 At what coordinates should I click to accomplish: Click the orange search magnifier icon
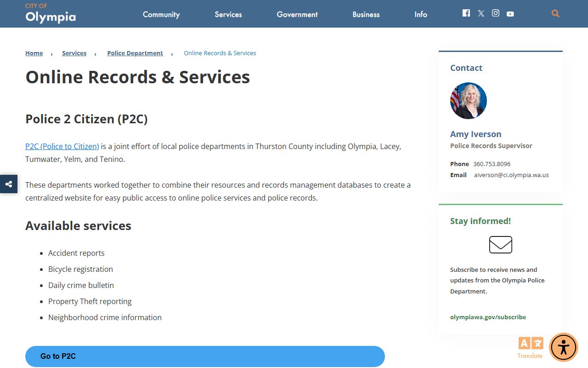click(555, 14)
